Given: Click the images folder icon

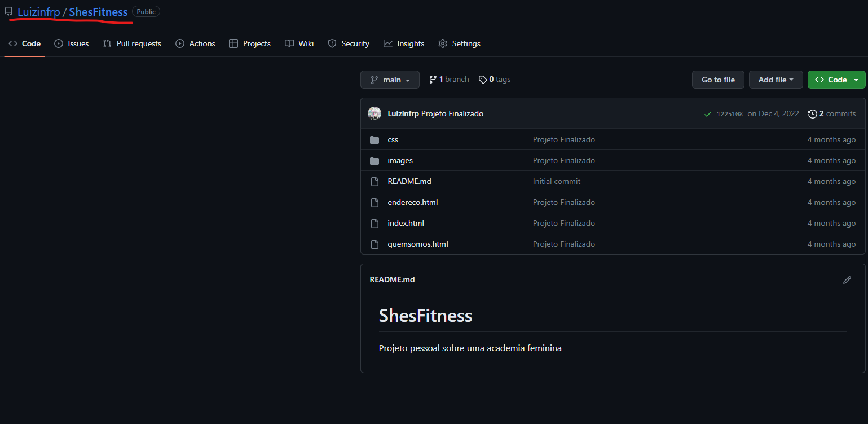Looking at the screenshot, I should [x=374, y=161].
